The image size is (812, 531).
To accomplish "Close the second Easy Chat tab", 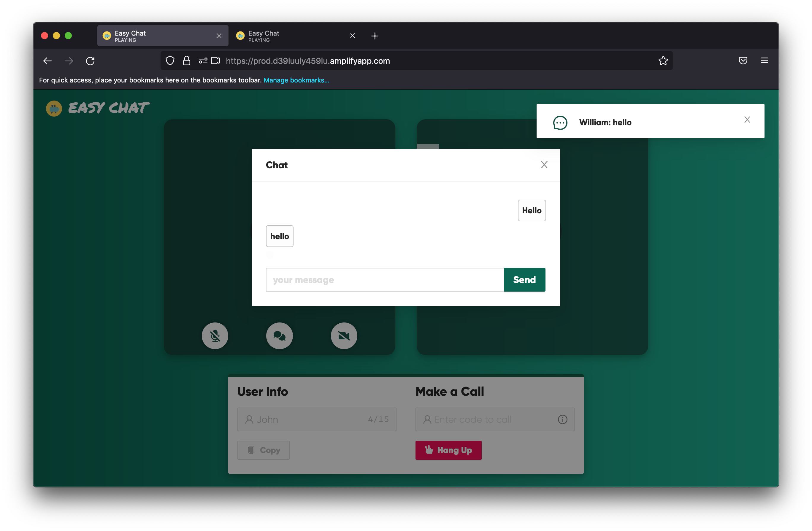I will click(x=353, y=36).
